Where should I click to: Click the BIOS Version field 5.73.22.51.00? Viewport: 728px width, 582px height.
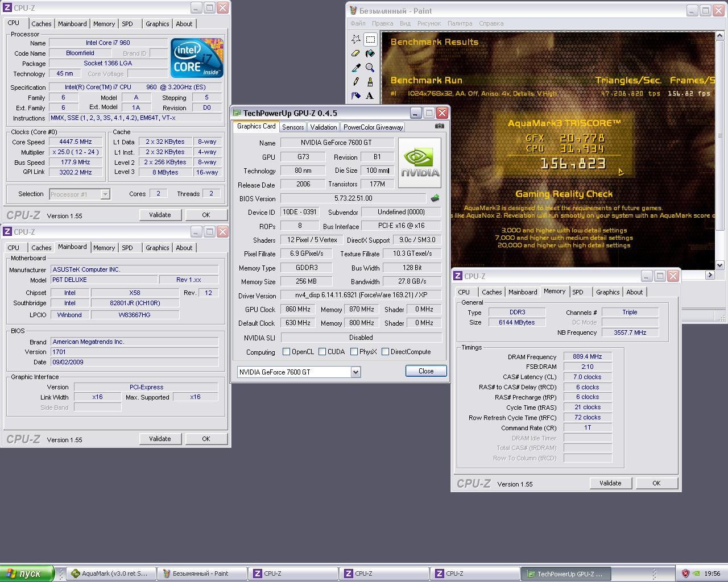point(353,198)
